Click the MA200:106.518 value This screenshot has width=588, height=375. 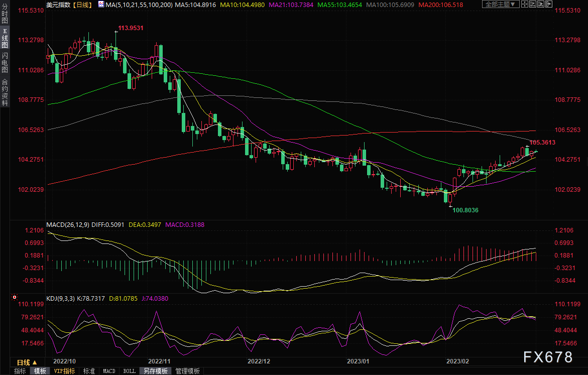coord(441,5)
